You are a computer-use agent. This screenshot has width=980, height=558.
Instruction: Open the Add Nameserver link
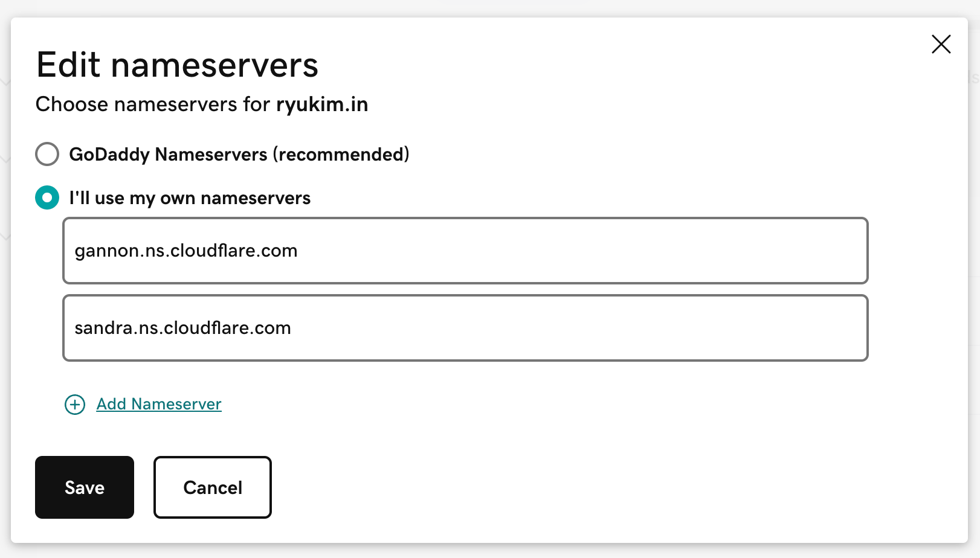(159, 404)
